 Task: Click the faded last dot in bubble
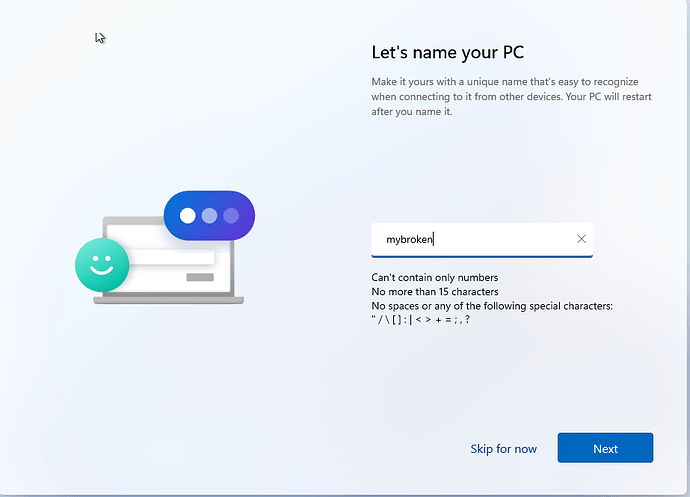coord(231,216)
